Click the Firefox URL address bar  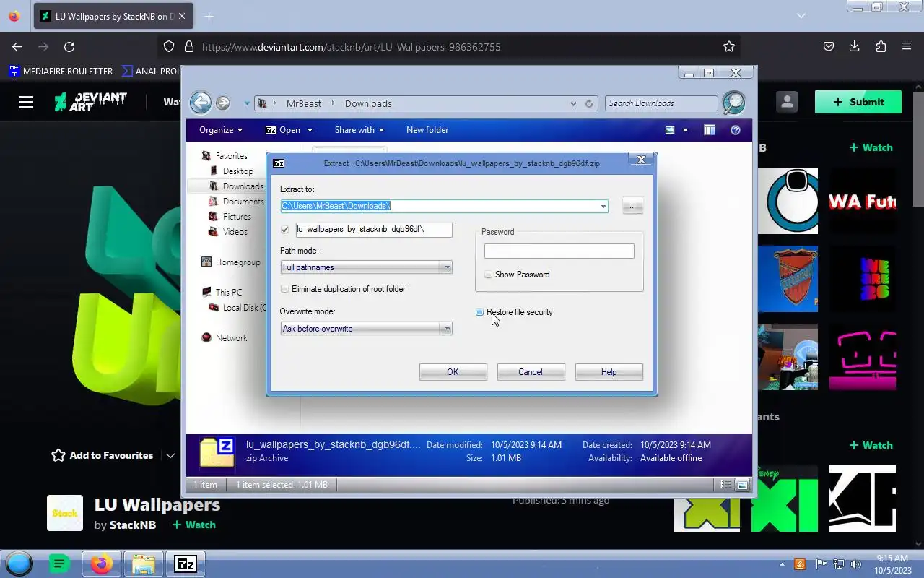click(x=448, y=46)
